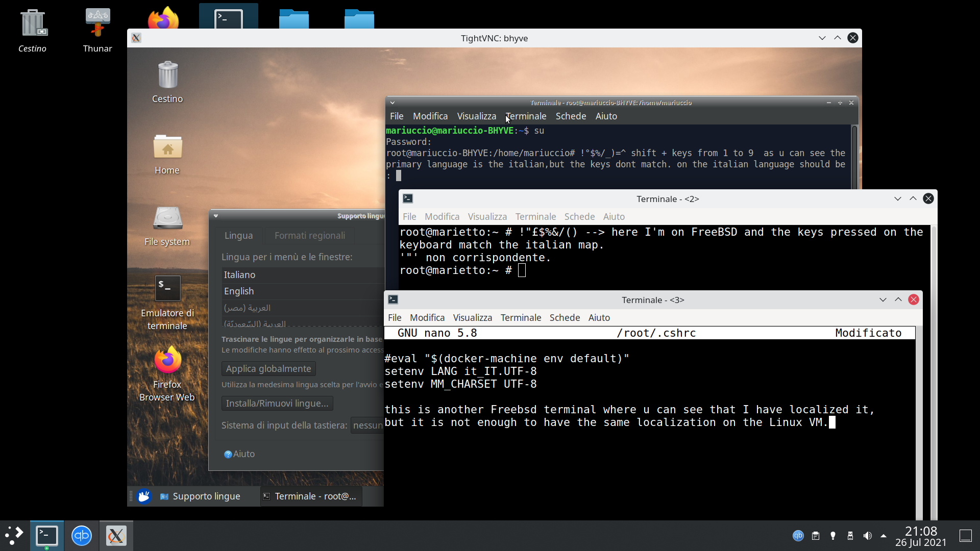Image resolution: width=980 pixels, height=551 pixels.
Task: Open Emulatore di terminale desktop icon
Action: point(167,289)
